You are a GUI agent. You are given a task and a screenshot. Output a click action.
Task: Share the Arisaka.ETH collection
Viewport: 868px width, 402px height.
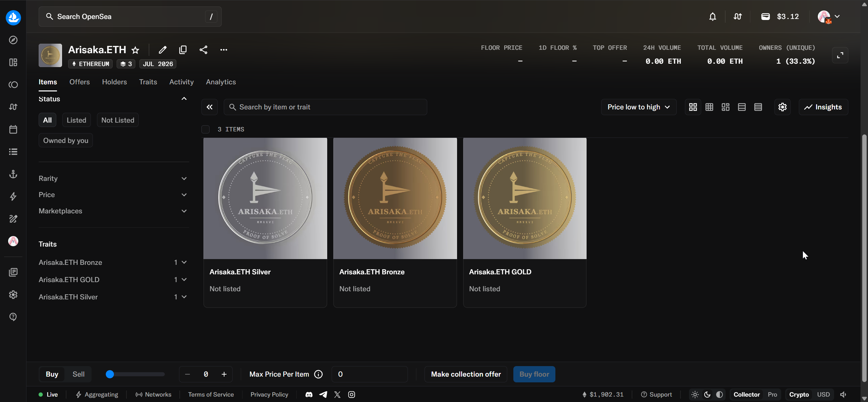click(203, 50)
